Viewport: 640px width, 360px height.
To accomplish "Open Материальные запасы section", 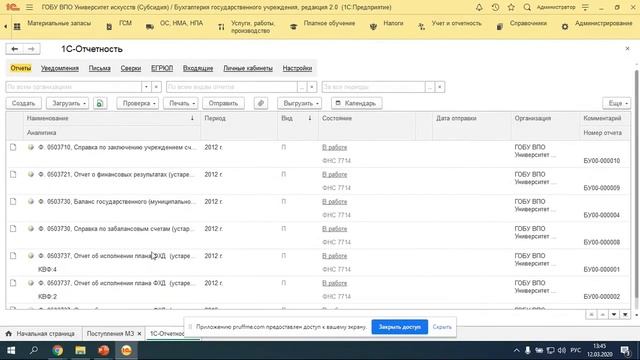I will point(59,24).
